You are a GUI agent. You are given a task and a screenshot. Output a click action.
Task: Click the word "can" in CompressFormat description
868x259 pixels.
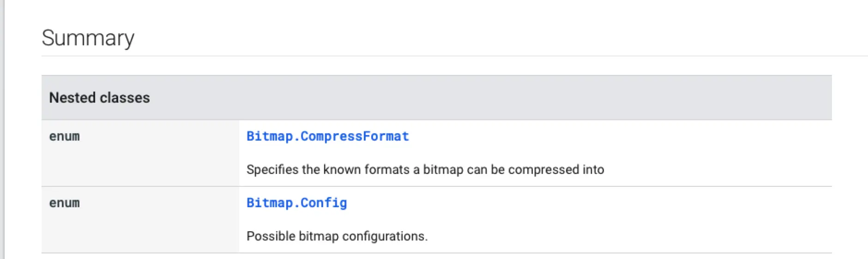point(476,170)
